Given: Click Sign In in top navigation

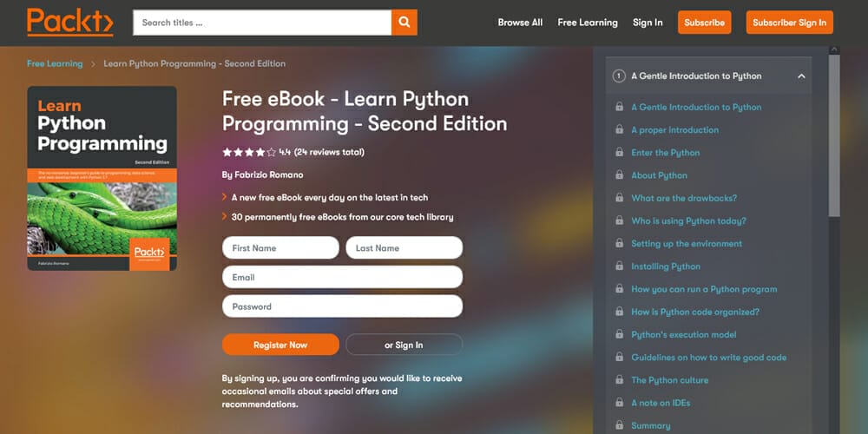Looking at the screenshot, I should pos(648,23).
